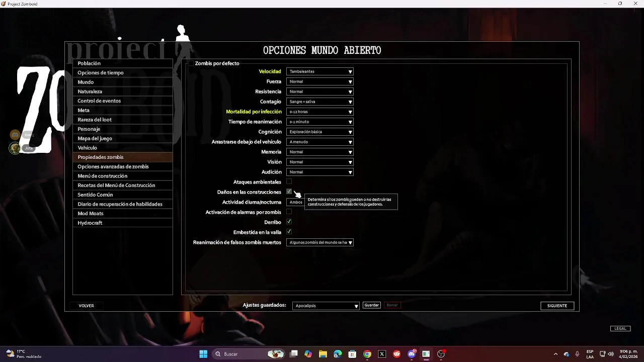This screenshot has height=362, width=644.
Task: Select Personaje in the sidebar
Action: coord(123,129)
